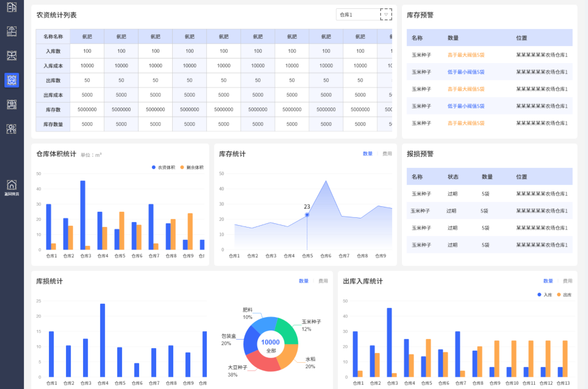Click the user management sidebar icon
Screen dimensions: 588x389
click(12, 129)
